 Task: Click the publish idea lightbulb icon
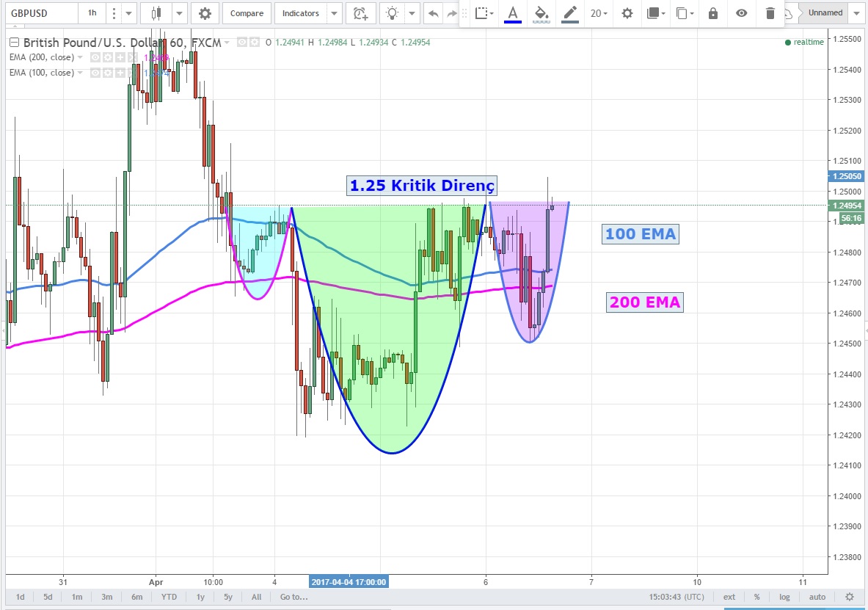coord(393,13)
